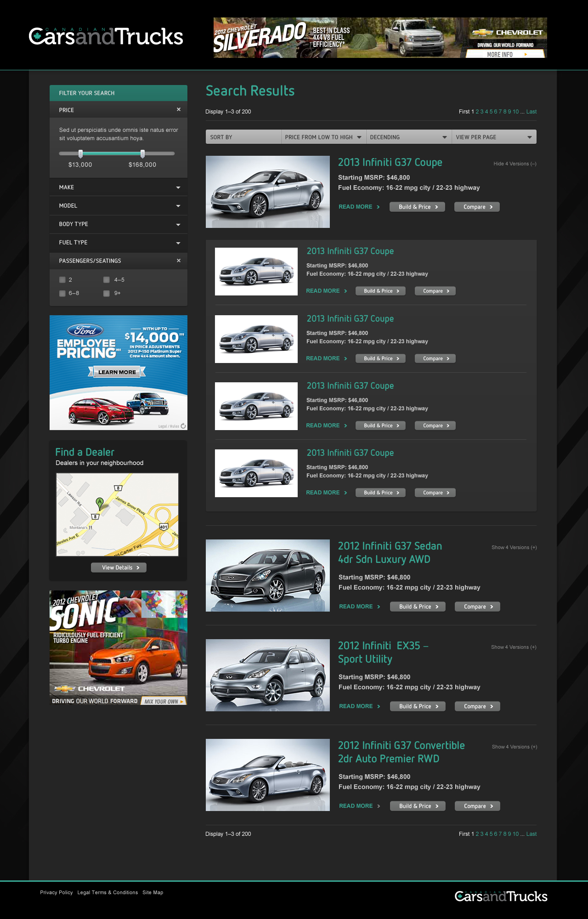The image size is (588, 919).
Task: Open 2012 Infiniti G37 Sedan title link
Action: pyautogui.click(x=390, y=552)
